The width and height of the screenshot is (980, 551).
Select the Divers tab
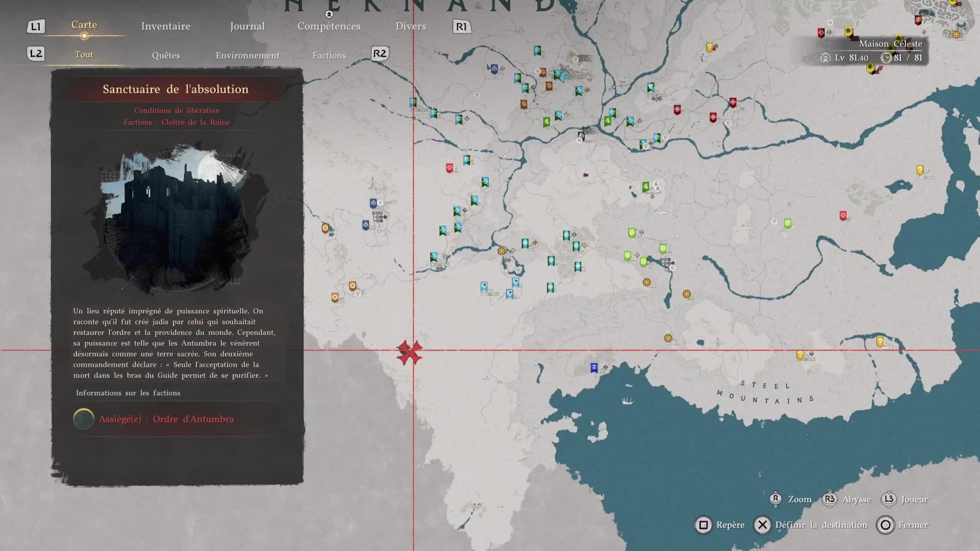pos(410,26)
